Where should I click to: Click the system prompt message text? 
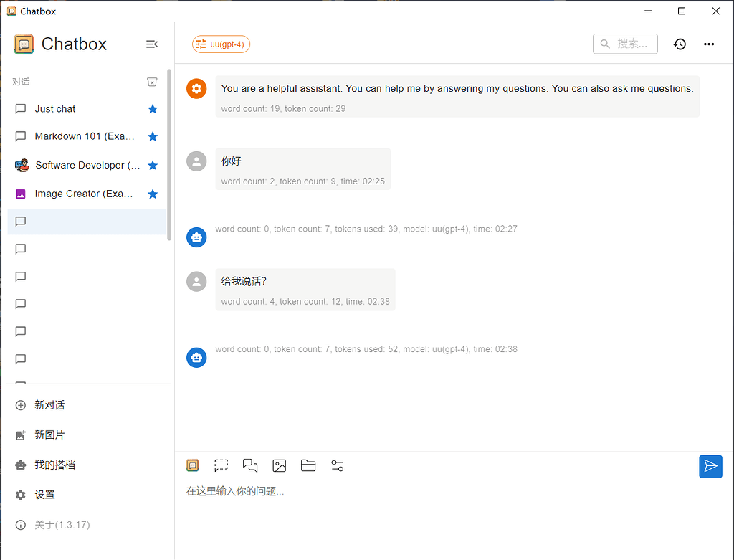coord(457,88)
